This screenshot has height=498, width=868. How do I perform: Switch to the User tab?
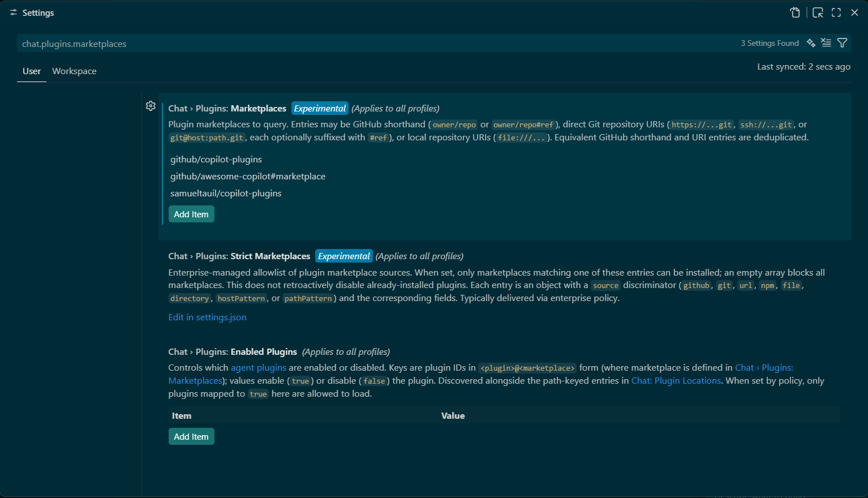(32, 71)
